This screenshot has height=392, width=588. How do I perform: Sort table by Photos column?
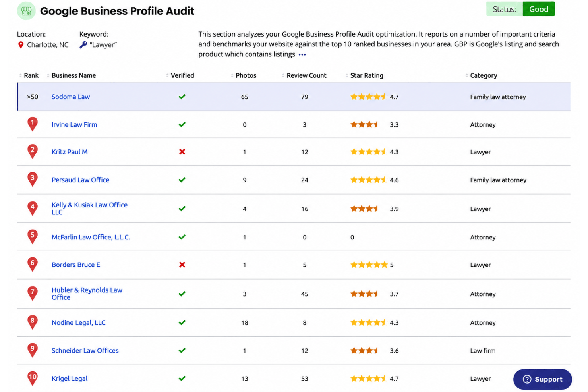click(244, 75)
